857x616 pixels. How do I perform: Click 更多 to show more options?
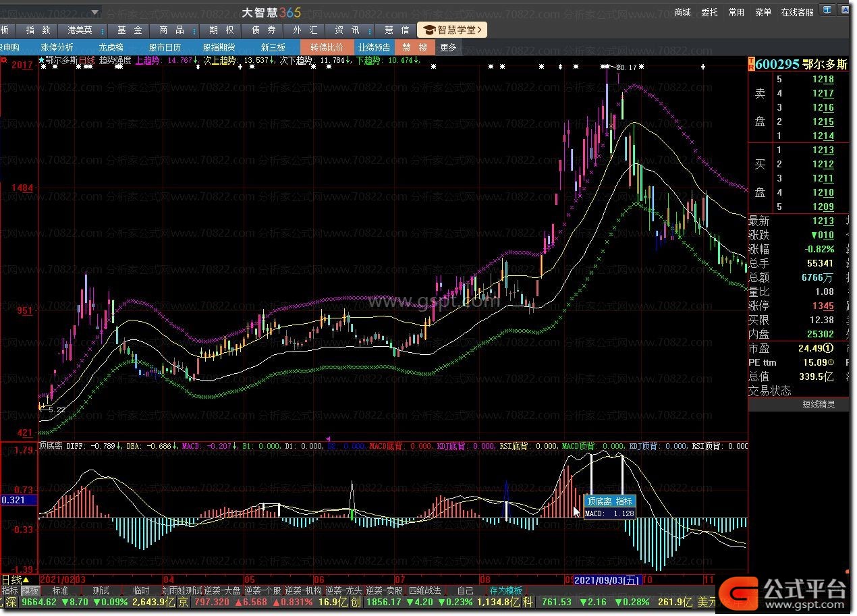(448, 47)
